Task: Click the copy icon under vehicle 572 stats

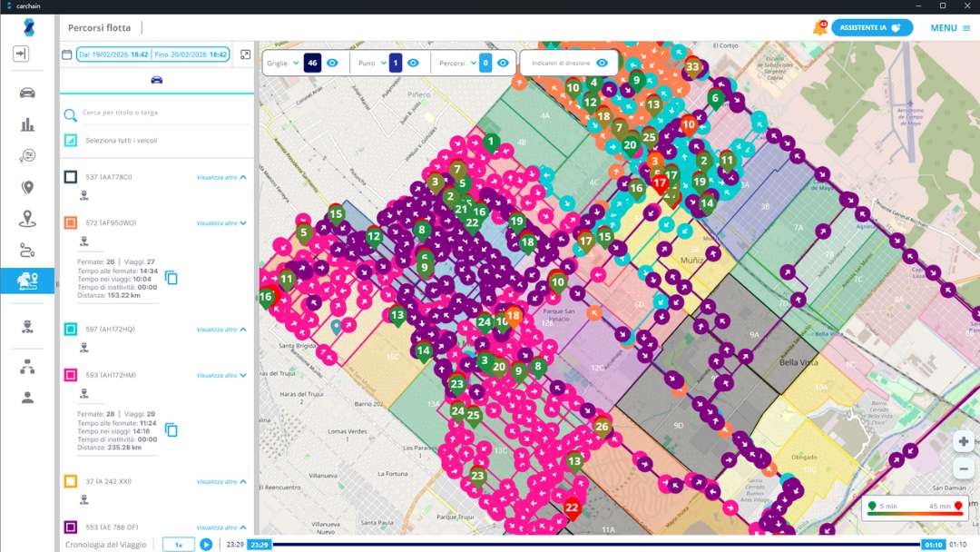Action: (171, 279)
